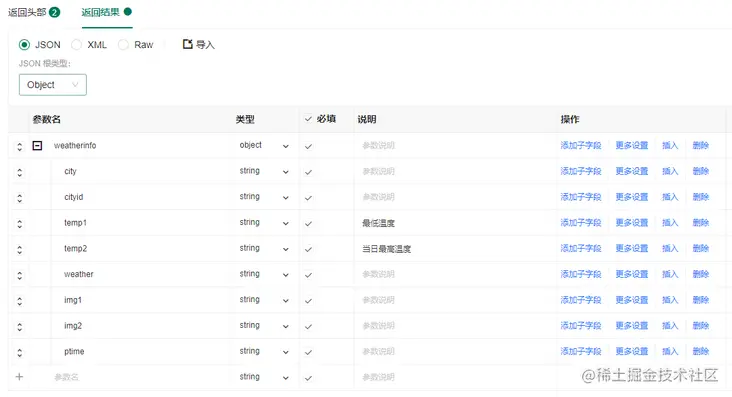Image resolution: width=732 pixels, height=397 pixels.
Task: Toggle required checkbox for ptime
Action: (308, 352)
